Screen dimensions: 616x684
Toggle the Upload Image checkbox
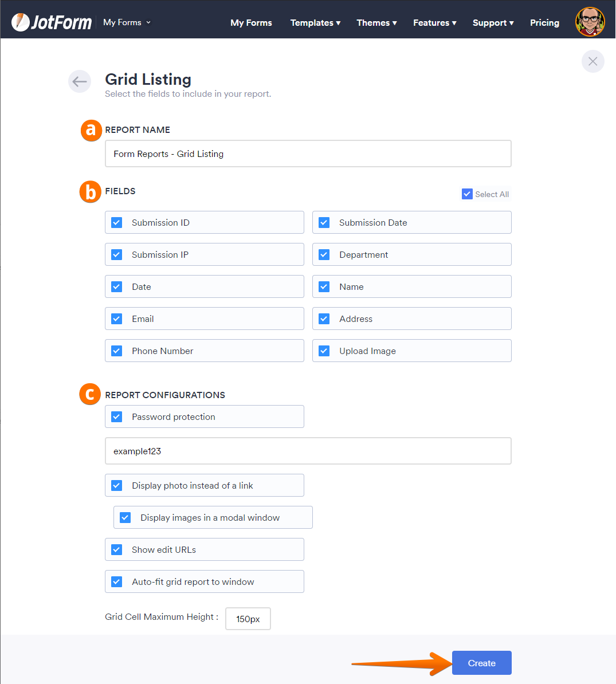pos(324,351)
